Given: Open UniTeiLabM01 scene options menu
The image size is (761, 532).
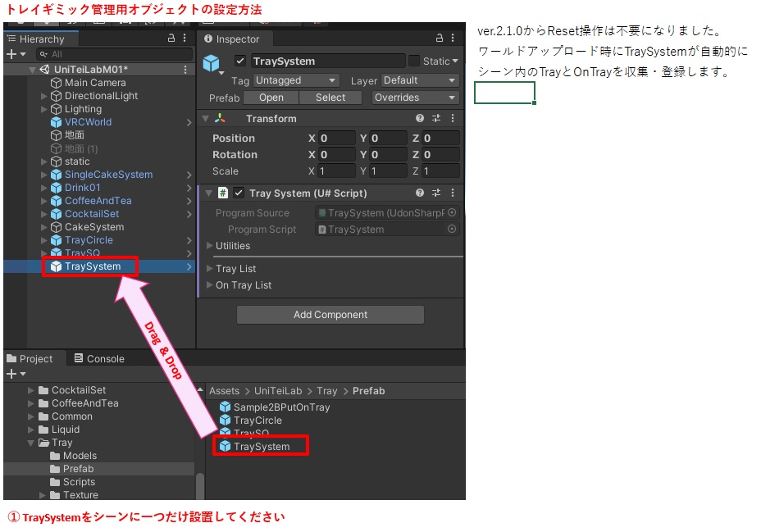Looking at the screenshot, I should click(185, 70).
